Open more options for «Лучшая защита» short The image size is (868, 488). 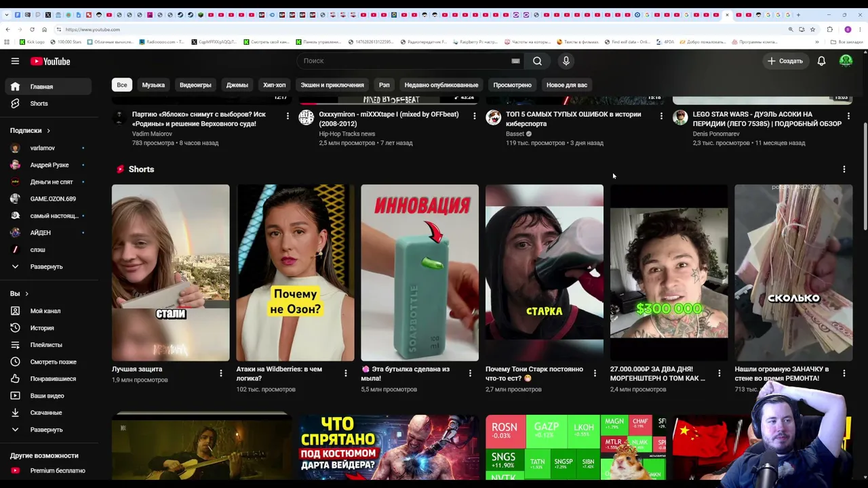pos(220,373)
